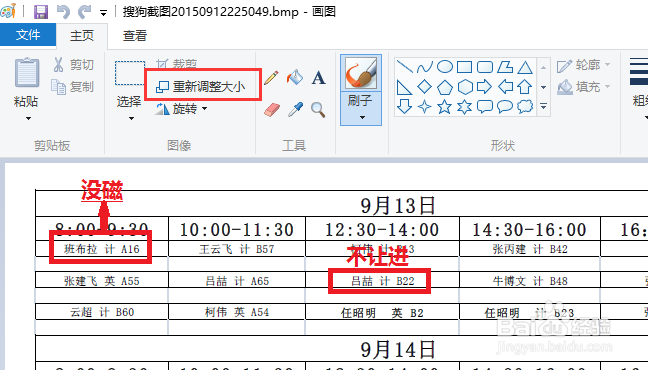Select the Down arrow shape
The height and width of the screenshot is (370, 648).
click(x=404, y=107)
